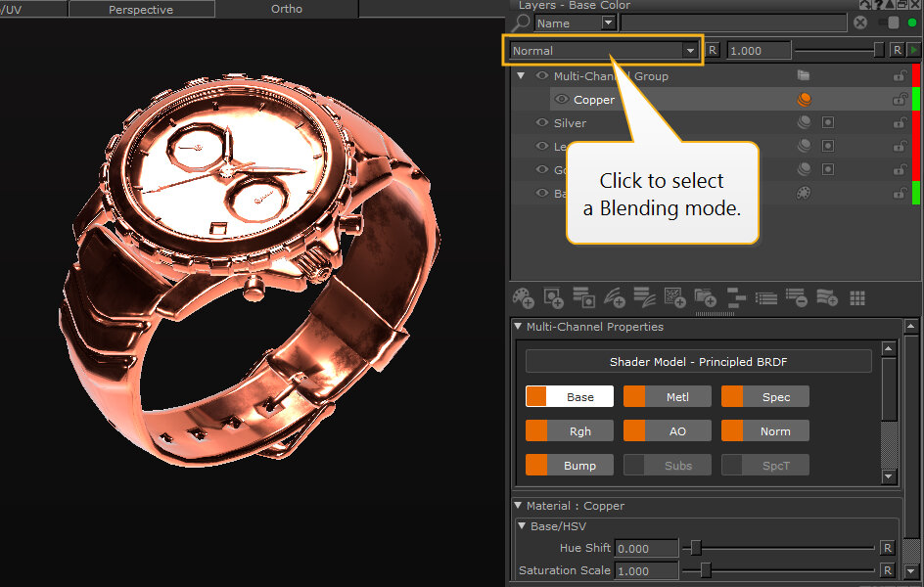Screen dimensions: 924x587
Task: Click the lock icon on Silver layer
Action: point(899,123)
